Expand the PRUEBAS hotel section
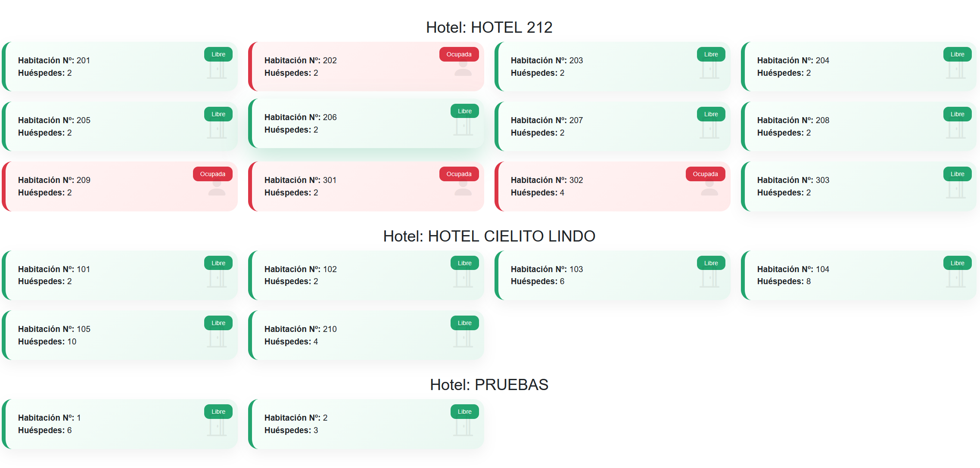980x468 pixels. point(489,384)
